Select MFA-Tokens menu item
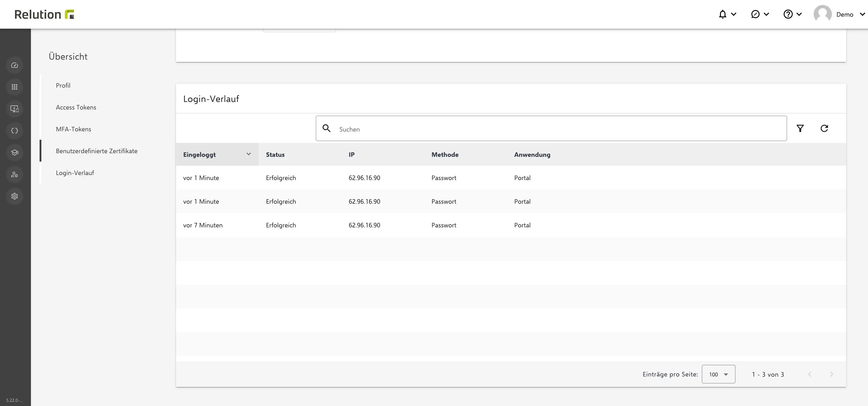The image size is (868, 406). (x=73, y=129)
